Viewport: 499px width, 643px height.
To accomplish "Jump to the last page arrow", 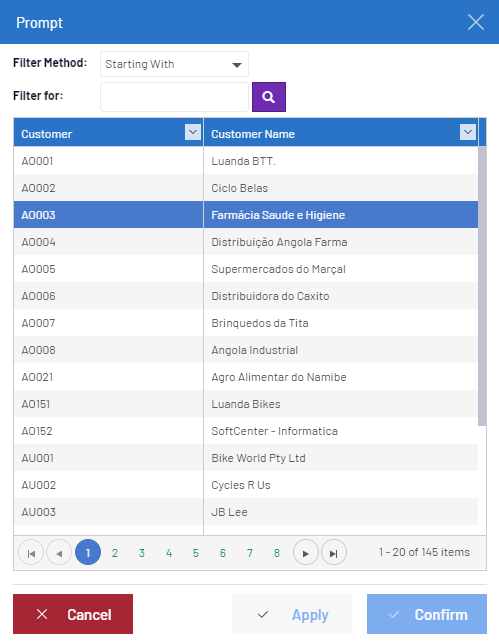I will tap(334, 552).
